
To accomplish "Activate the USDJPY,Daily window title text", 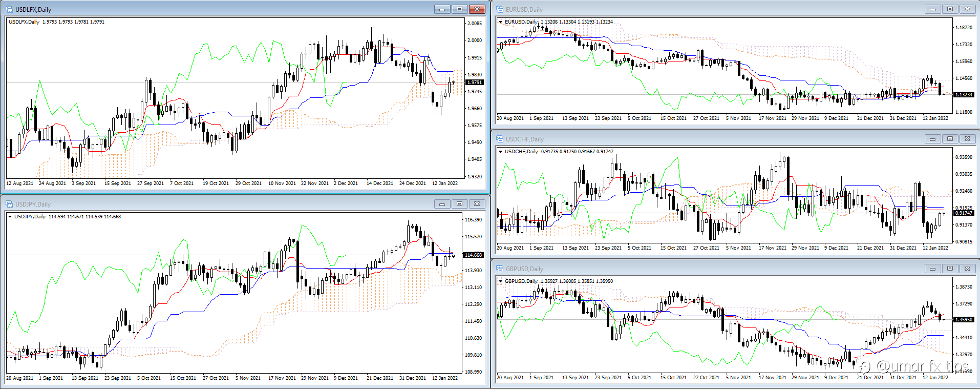I will click(33, 204).
